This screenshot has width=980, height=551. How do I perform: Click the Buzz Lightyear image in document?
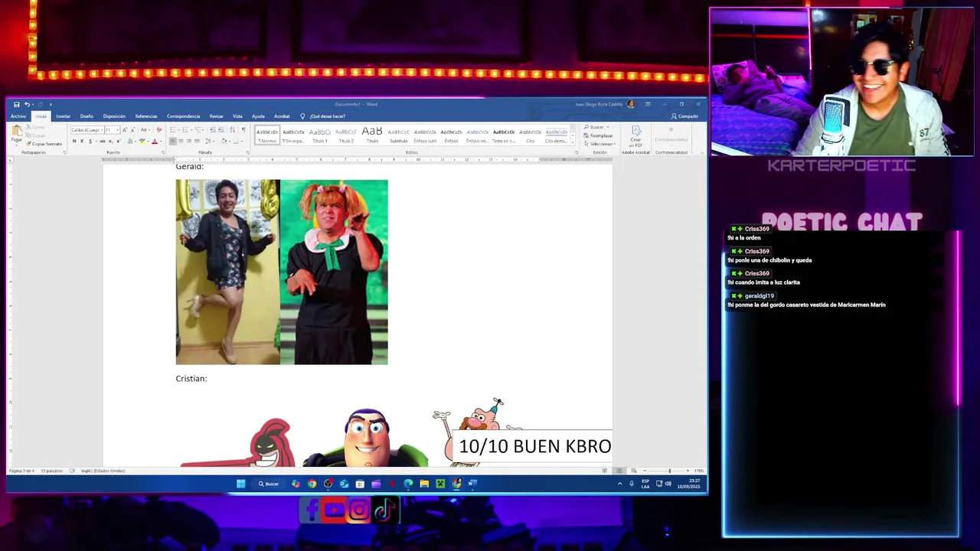click(x=367, y=438)
